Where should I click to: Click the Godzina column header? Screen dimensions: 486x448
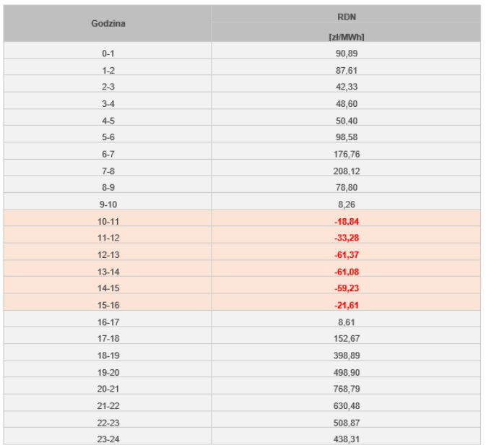click(108, 23)
